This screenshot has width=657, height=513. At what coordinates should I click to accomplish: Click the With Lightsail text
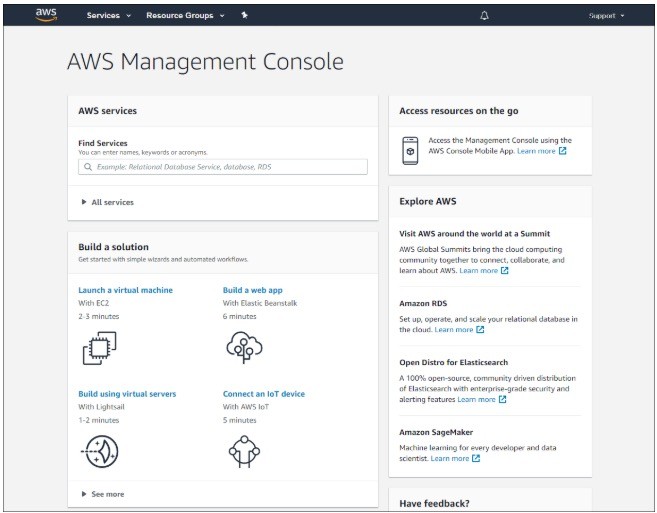101,407
